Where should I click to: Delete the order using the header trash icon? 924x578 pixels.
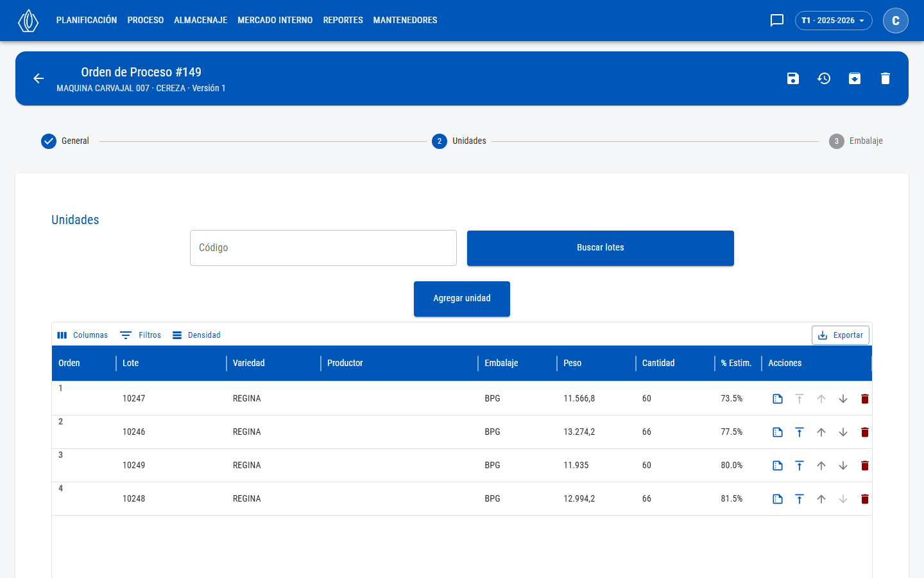(886, 78)
